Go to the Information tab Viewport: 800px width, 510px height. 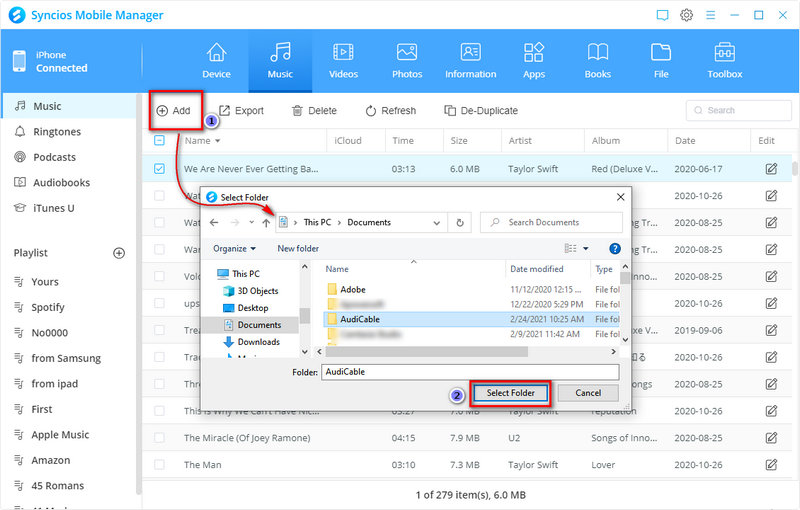[x=470, y=61]
